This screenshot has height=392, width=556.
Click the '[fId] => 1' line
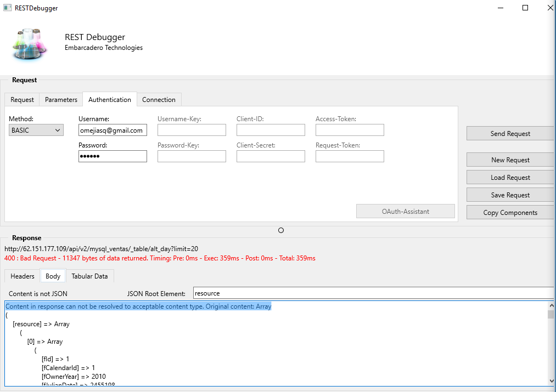[55, 359]
